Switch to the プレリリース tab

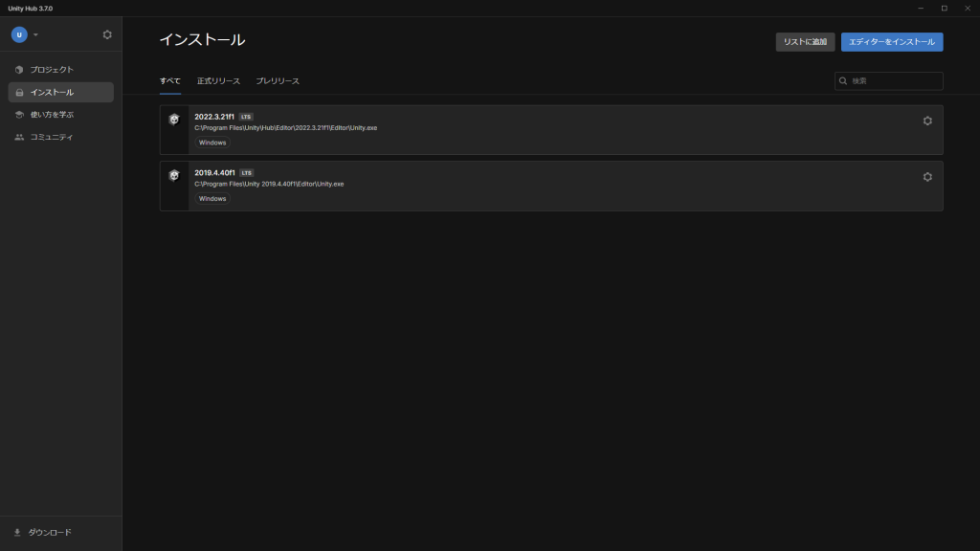tap(278, 81)
